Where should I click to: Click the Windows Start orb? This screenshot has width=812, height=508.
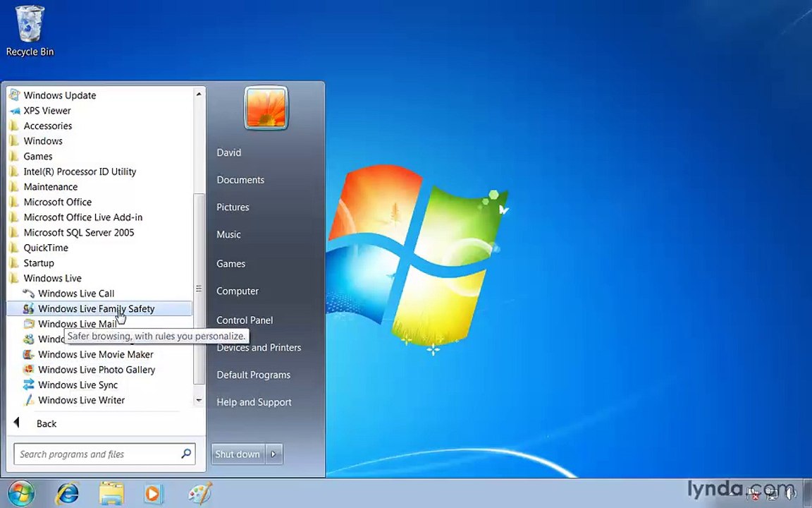pyautogui.click(x=21, y=493)
